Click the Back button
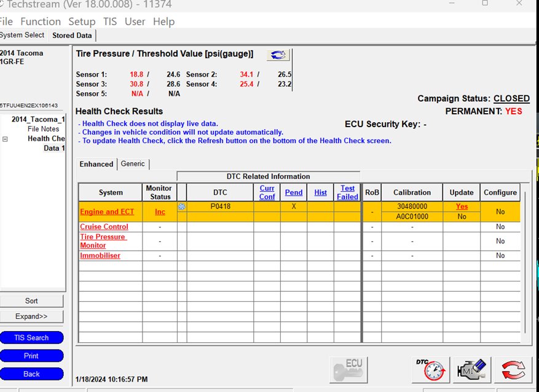 pyautogui.click(x=31, y=374)
